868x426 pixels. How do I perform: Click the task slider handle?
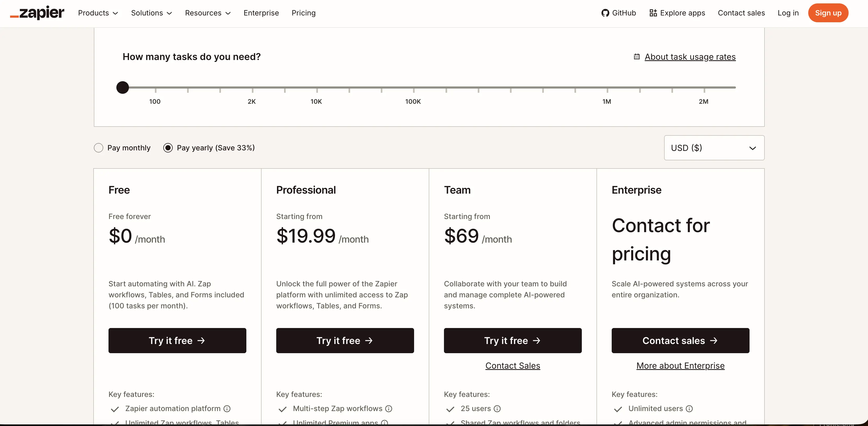(123, 88)
